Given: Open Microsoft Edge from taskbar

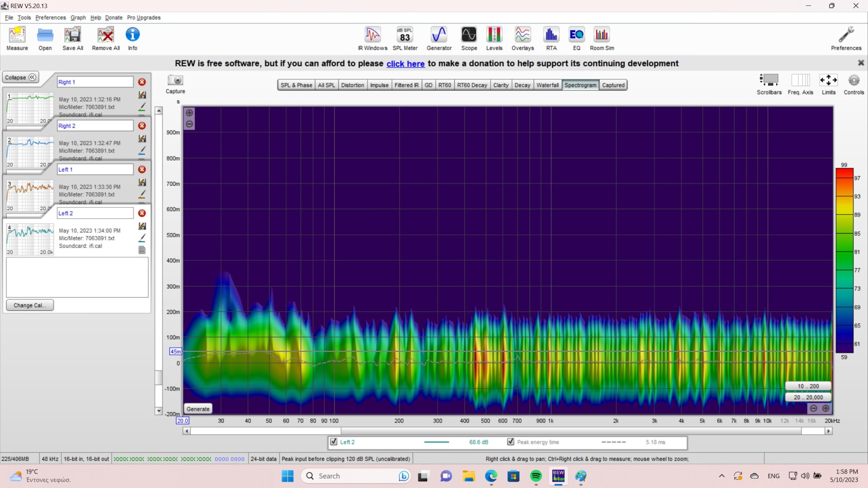Looking at the screenshot, I should click(491, 476).
